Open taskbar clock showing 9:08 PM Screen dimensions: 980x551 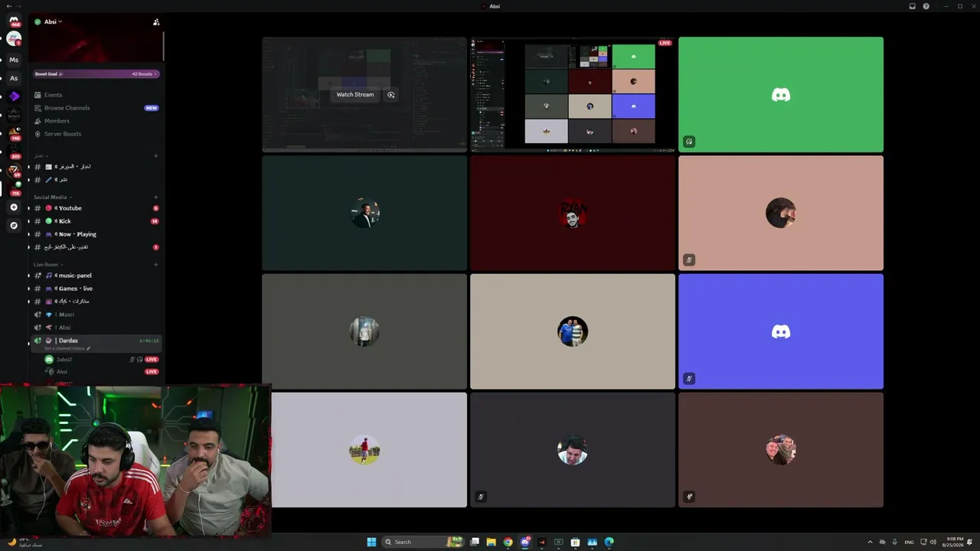(x=955, y=542)
